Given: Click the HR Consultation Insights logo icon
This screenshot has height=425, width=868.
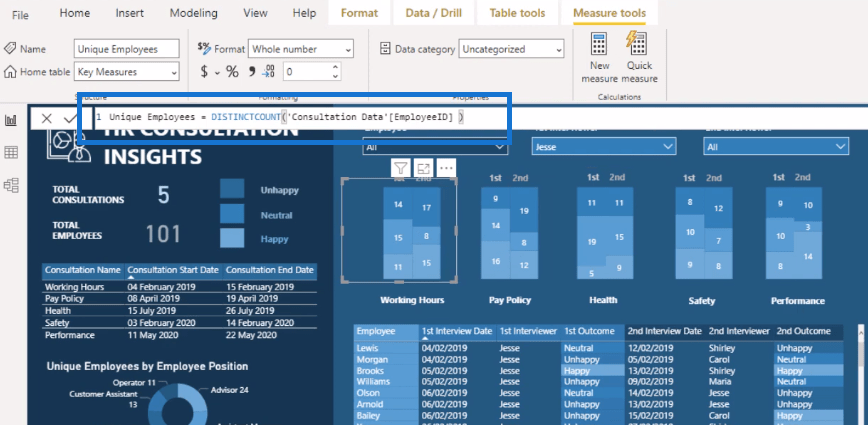Looking at the screenshot, I should coord(71,144).
